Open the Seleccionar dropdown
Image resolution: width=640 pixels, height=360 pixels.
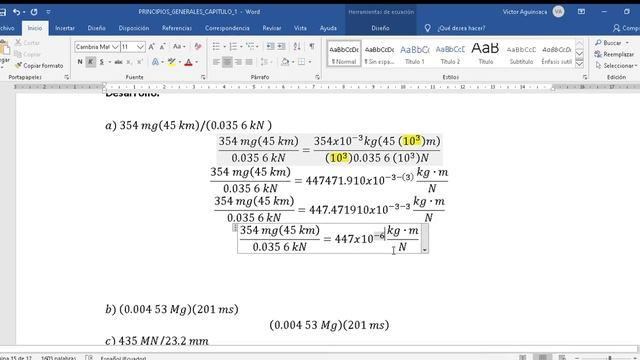(616, 66)
